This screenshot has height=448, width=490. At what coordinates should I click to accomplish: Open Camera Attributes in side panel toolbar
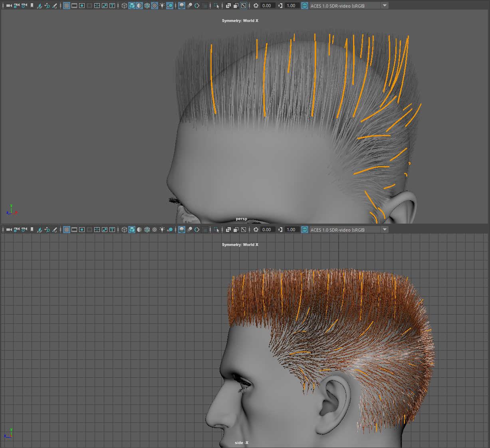[24, 230]
